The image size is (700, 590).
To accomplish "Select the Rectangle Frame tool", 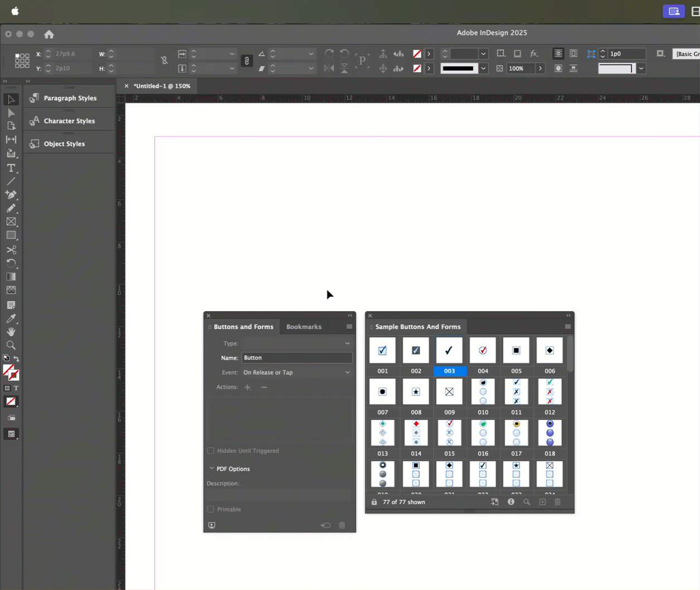I will click(11, 221).
